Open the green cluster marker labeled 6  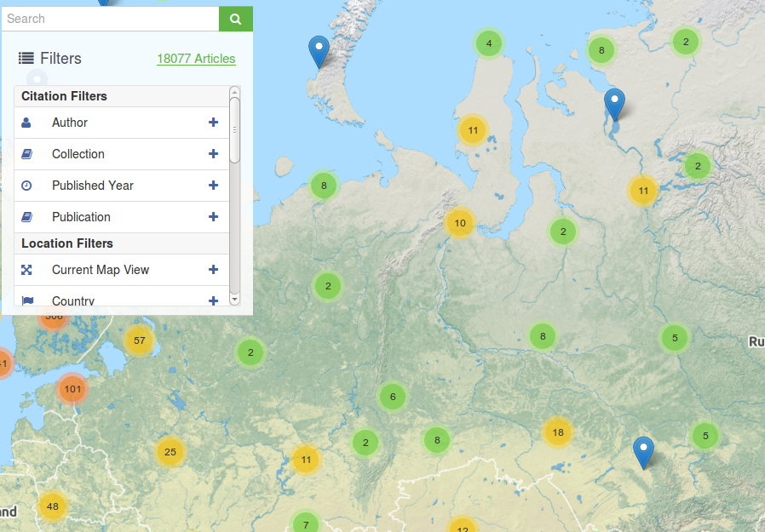click(393, 397)
